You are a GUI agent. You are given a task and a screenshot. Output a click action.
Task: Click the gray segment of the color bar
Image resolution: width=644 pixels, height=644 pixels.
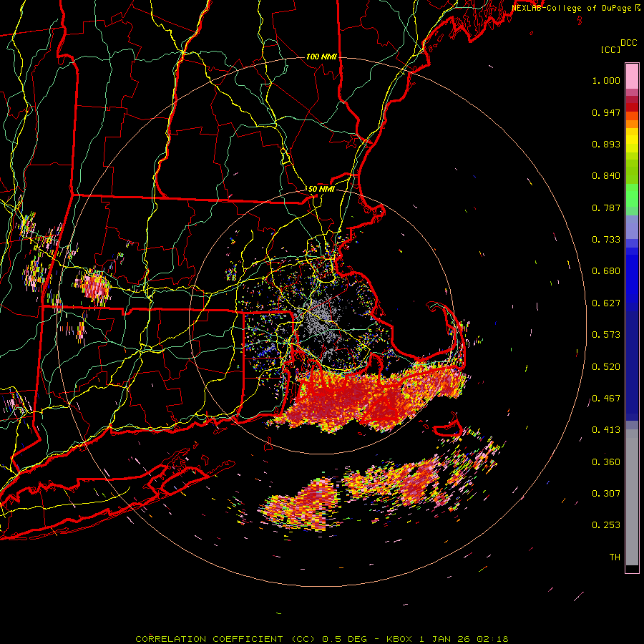click(632, 497)
